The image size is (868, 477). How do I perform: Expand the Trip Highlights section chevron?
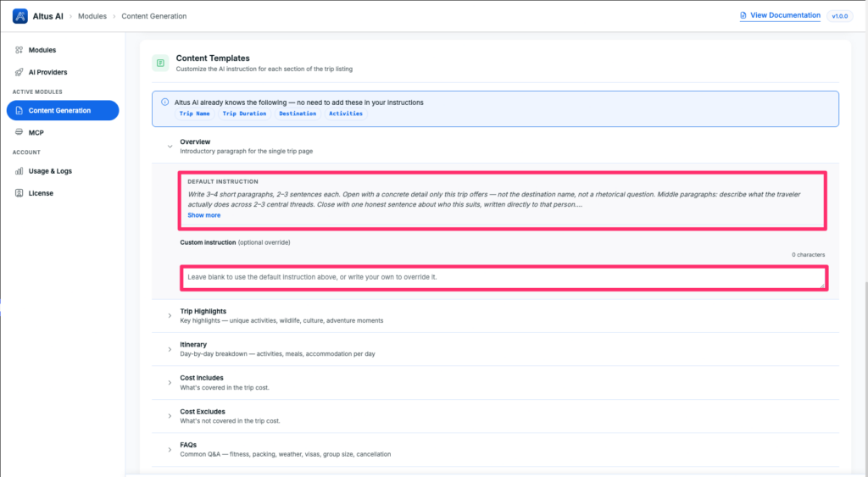(170, 316)
